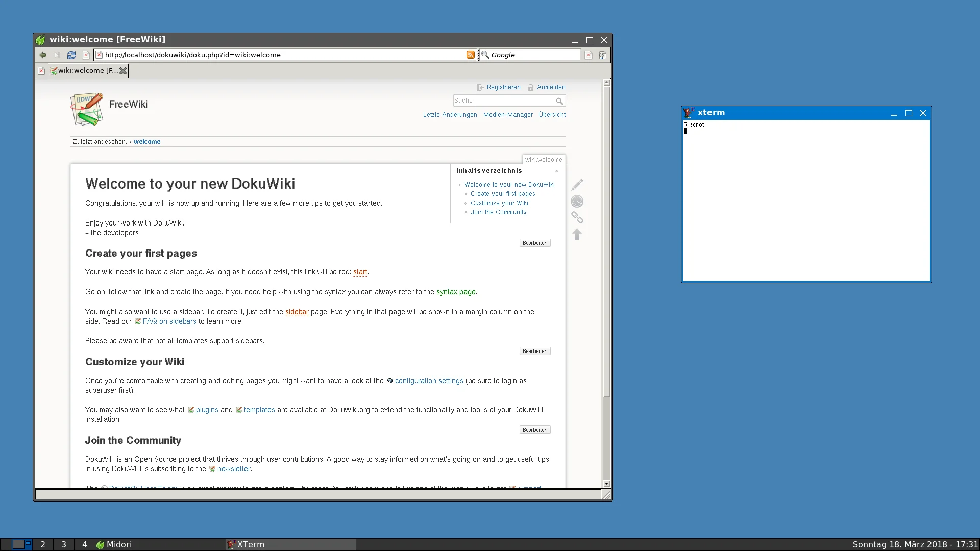Image resolution: width=980 pixels, height=551 pixels.
Task: Jump to 'Welcome to your new DokuWiki' in TOC
Action: (509, 185)
